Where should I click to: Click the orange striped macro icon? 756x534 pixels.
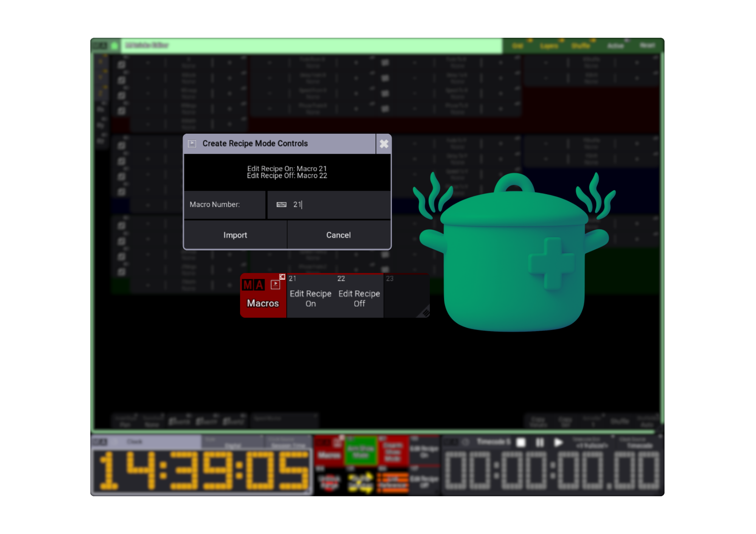pos(393,482)
